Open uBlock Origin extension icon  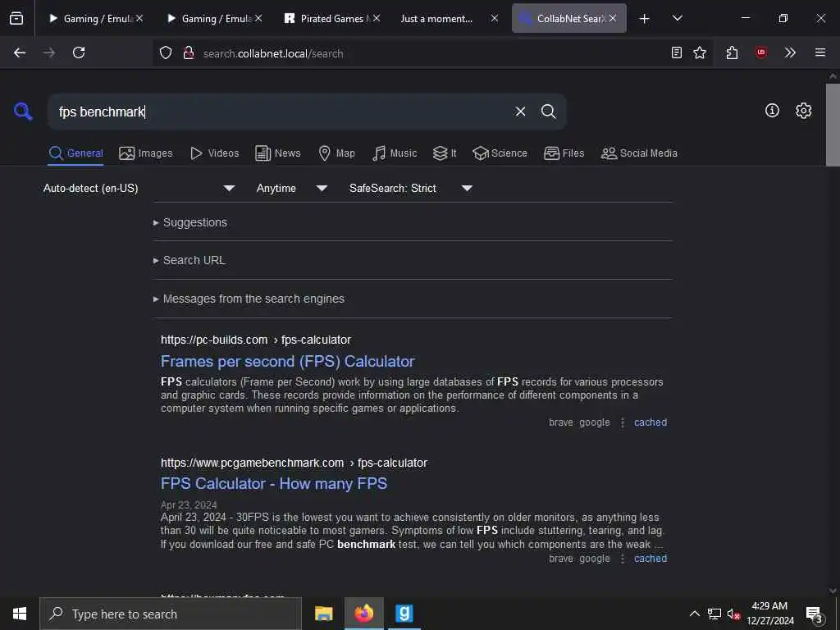760,52
